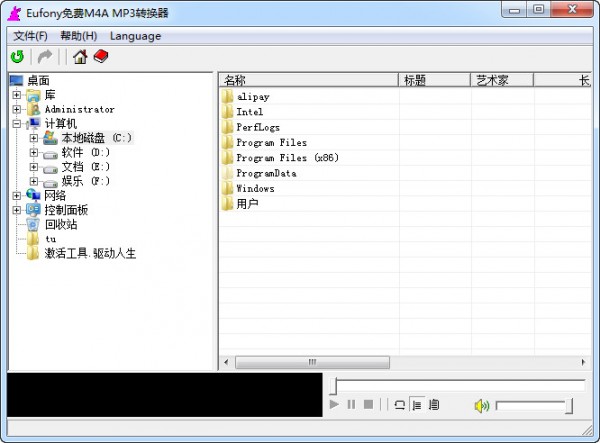Expand the Administrator tree node
The width and height of the screenshot is (600, 443).
coord(16,109)
